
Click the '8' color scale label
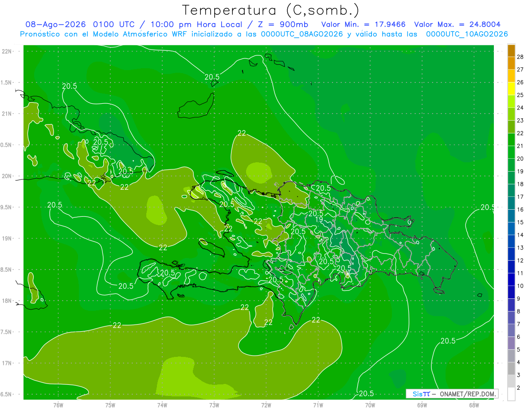[519, 312]
